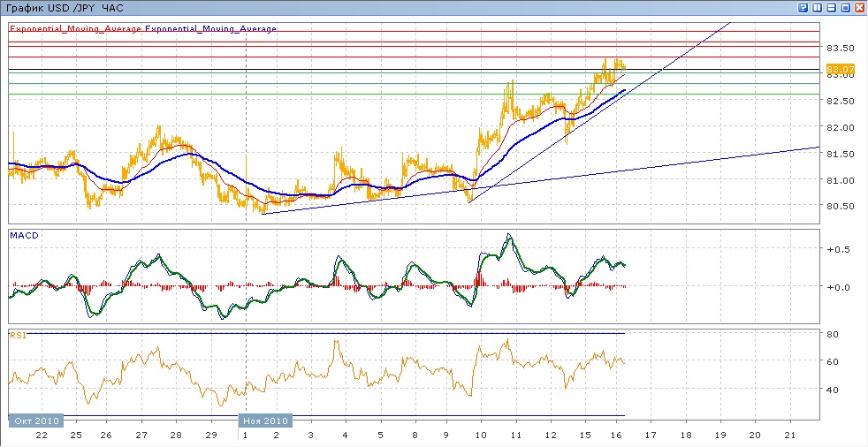This screenshot has height=447, width=868.
Task: Select the Окт 2010 month marker
Action: tap(36, 421)
